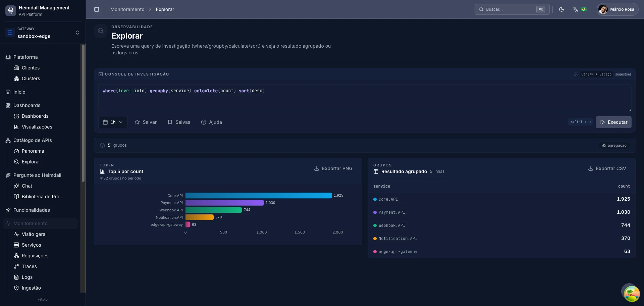Screen dimensions: 644x306
Task: Click pink edge-api-gateway color dot
Action: coord(375,252)
